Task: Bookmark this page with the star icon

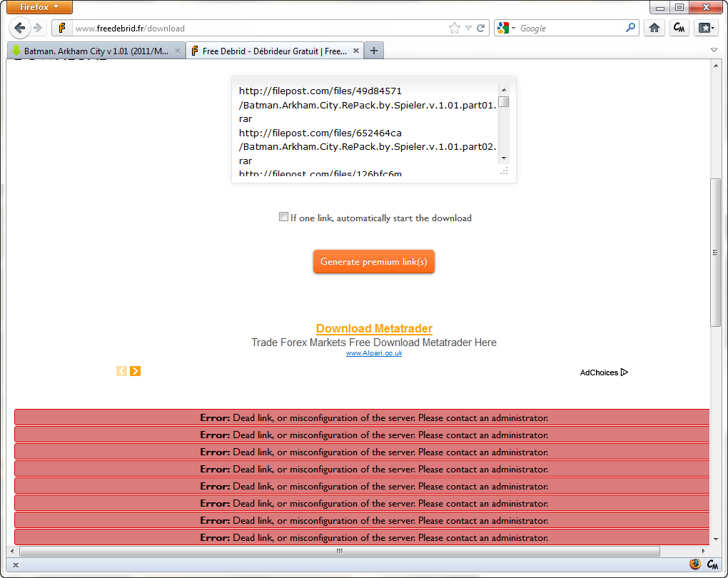Action: 455,29
